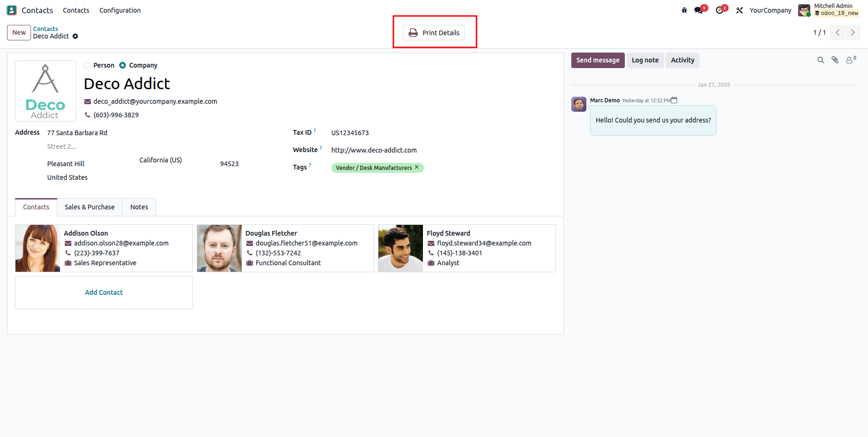The height and width of the screenshot is (437, 868).
Task: Click the Print Details button
Action: 434,32
